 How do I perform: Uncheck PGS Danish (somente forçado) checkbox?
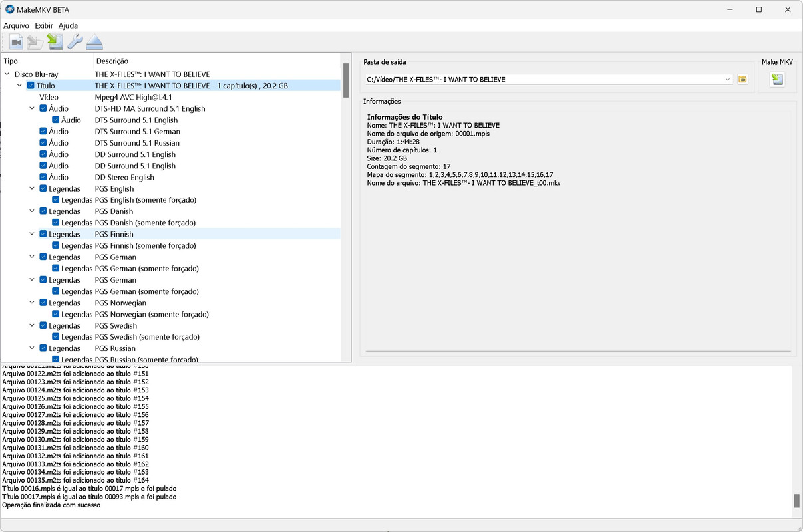56,223
